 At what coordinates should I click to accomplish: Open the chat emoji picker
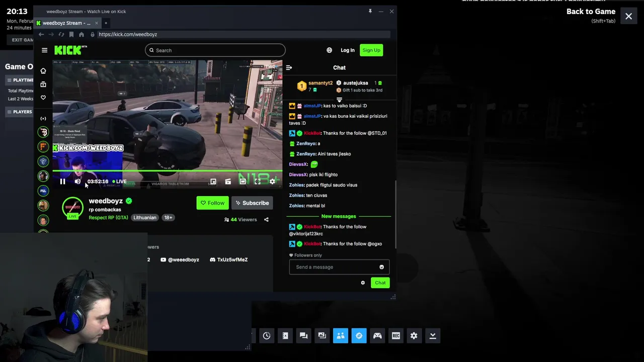[381, 267]
